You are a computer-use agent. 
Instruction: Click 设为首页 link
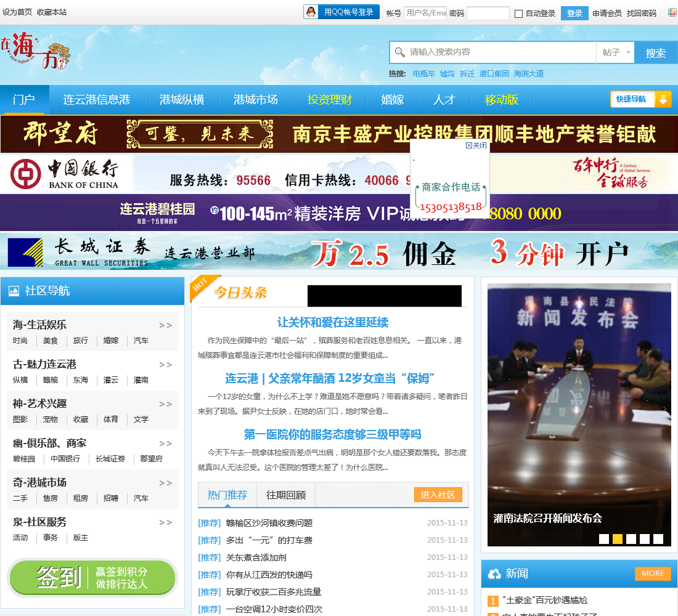pyautogui.click(x=17, y=12)
